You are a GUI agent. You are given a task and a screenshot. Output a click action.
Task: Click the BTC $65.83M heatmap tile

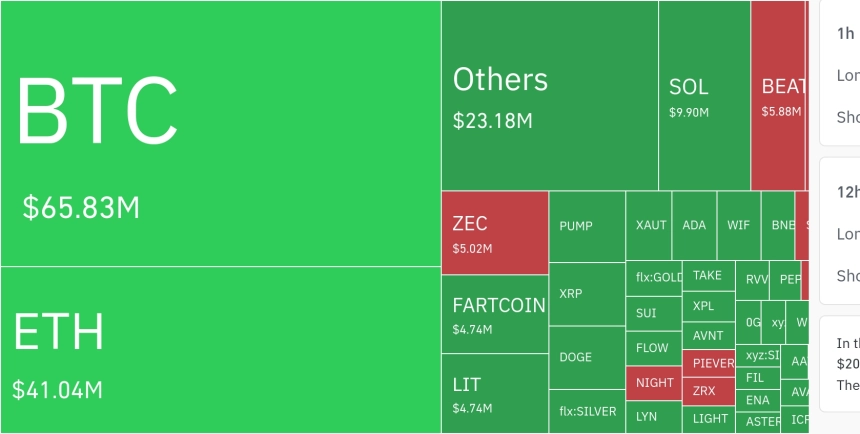[x=220, y=133]
